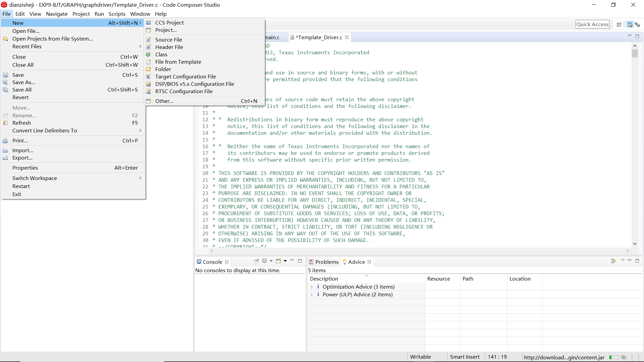
Task: Click the Quick Access search field
Action: click(592, 24)
